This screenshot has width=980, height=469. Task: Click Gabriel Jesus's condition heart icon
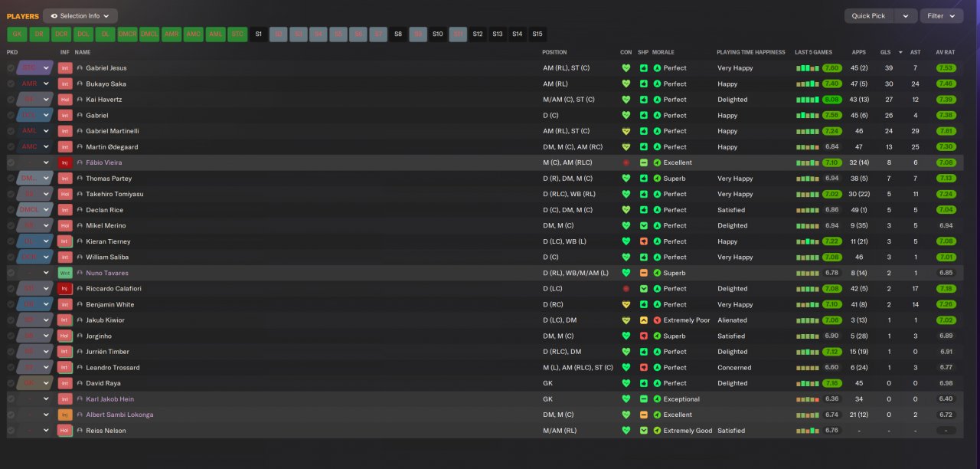pos(626,68)
